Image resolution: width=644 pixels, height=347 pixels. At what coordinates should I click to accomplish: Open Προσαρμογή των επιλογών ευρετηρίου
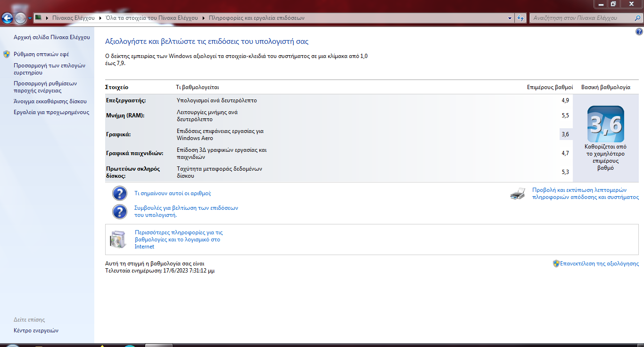[x=50, y=69]
